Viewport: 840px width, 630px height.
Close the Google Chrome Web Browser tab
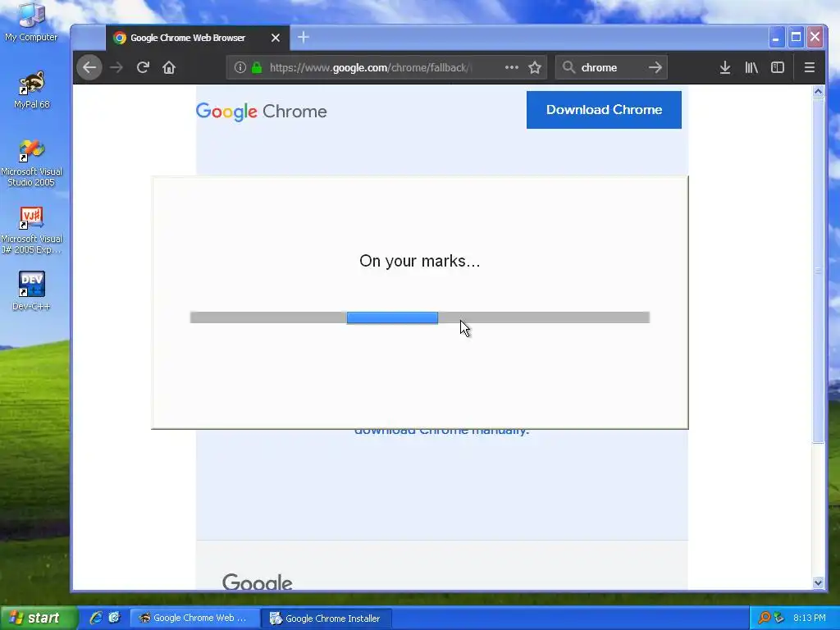click(x=276, y=38)
